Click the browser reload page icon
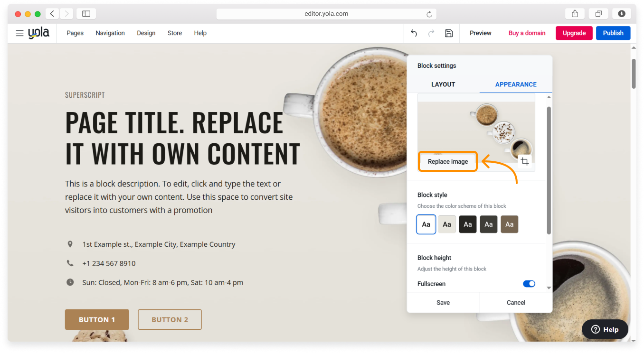 coord(429,14)
